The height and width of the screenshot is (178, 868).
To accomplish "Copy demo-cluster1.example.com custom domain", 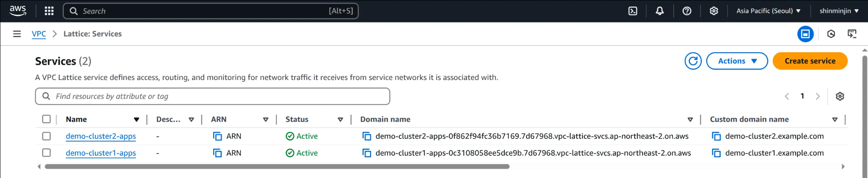I will [x=716, y=153].
